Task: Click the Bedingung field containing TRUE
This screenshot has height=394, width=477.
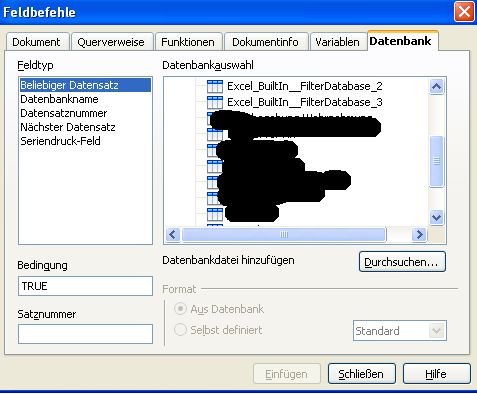Action: click(85, 286)
